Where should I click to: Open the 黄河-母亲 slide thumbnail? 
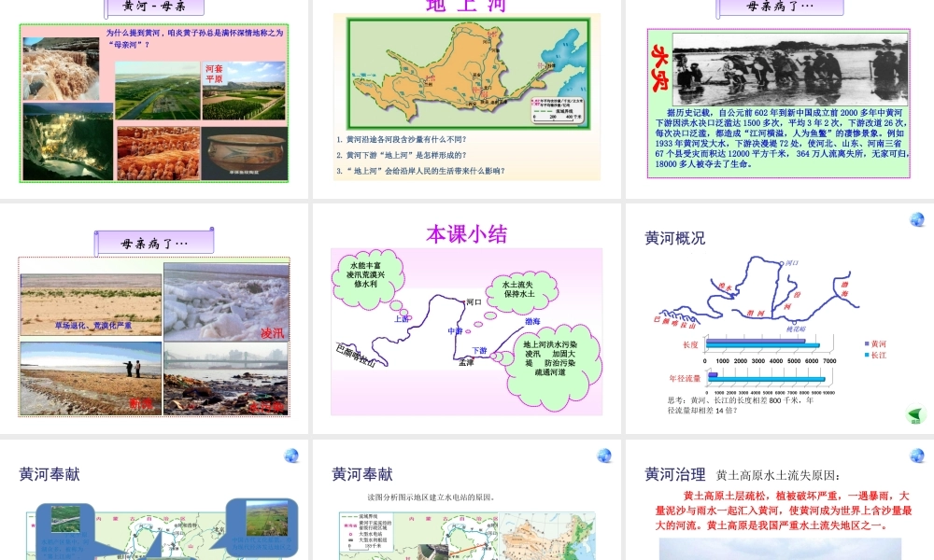tap(154, 99)
